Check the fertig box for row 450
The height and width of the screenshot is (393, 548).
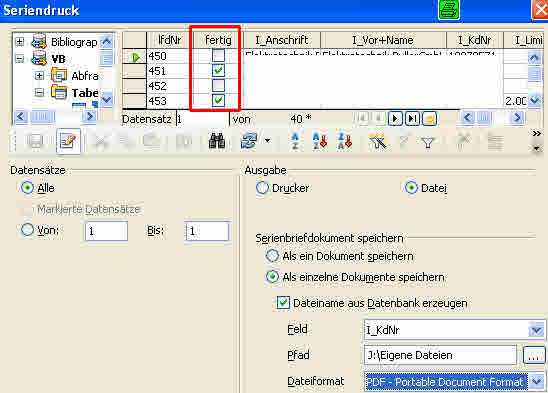[x=218, y=56]
